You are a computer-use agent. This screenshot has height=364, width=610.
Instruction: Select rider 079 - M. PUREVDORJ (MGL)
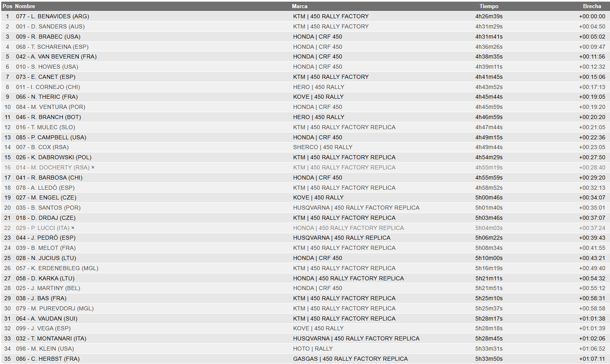coord(55,308)
